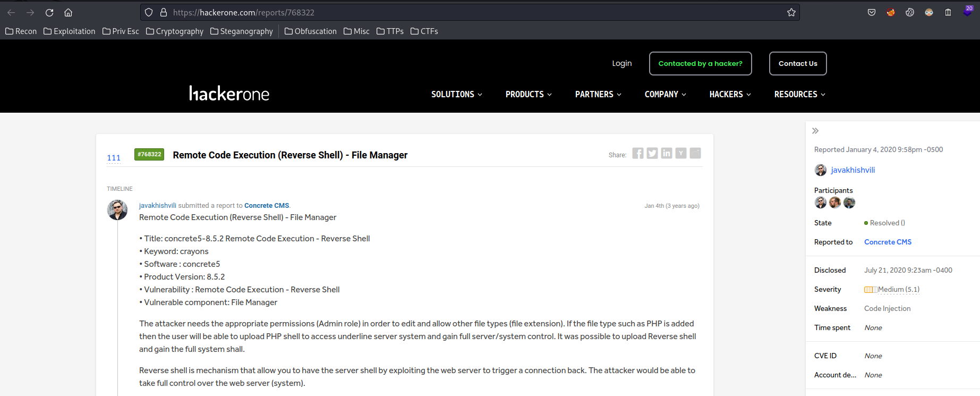Go back using the browser back arrow
This screenshot has height=396, width=980.
coord(11,12)
